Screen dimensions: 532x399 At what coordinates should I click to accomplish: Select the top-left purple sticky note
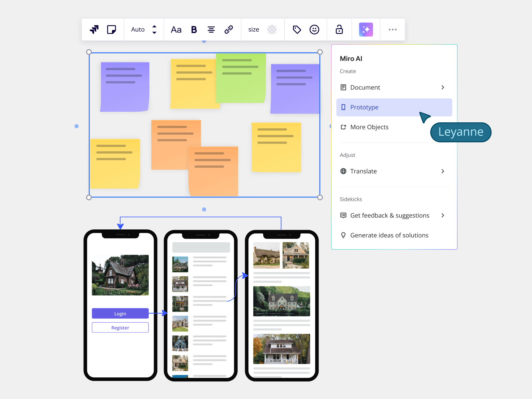(x=125, y=87)
